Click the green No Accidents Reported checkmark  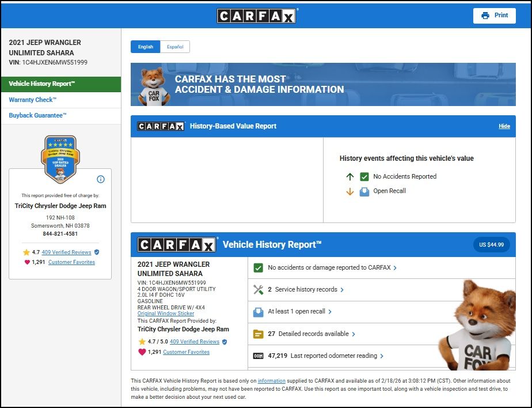point(364,177)
